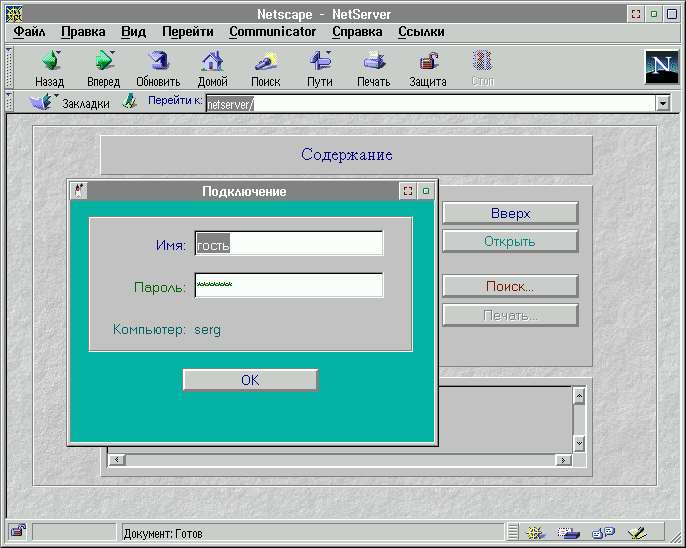Click the Назад (Back) toolbar icon
This screenshot has height=548, width=686.
49,66
